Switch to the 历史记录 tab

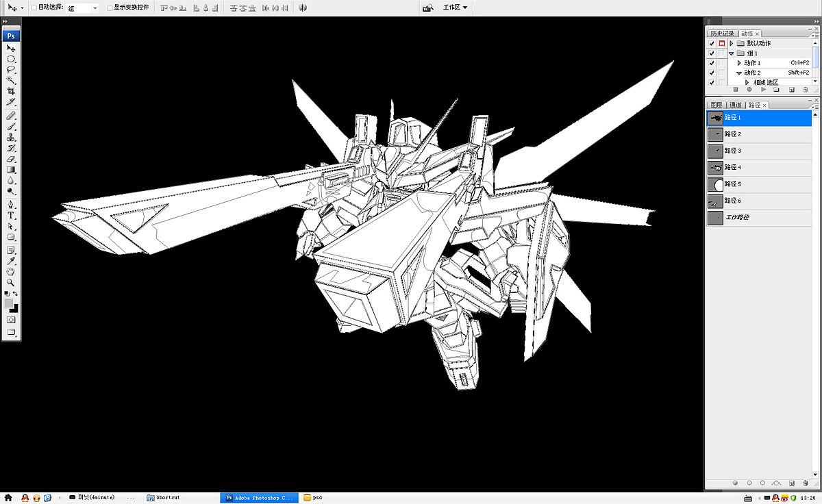coord(722,34)
